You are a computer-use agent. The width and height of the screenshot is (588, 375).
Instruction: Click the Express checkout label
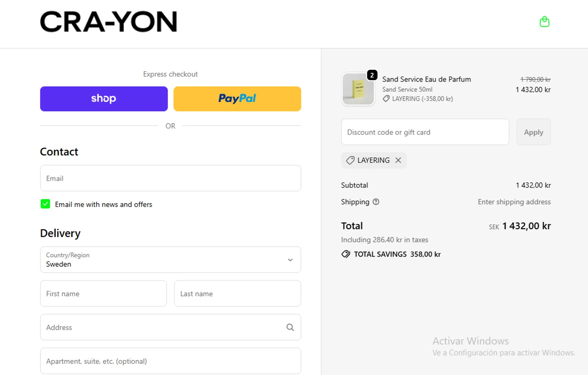coord(171,74)
